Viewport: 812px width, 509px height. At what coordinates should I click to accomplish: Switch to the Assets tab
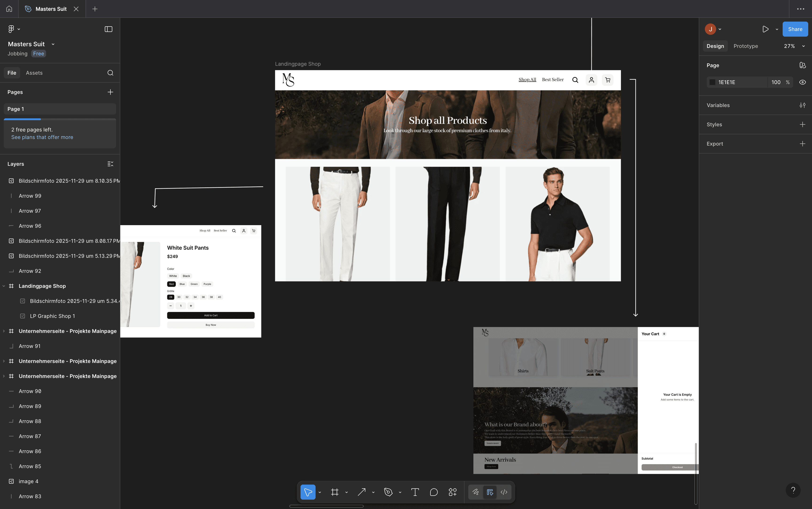pos(34,73)
